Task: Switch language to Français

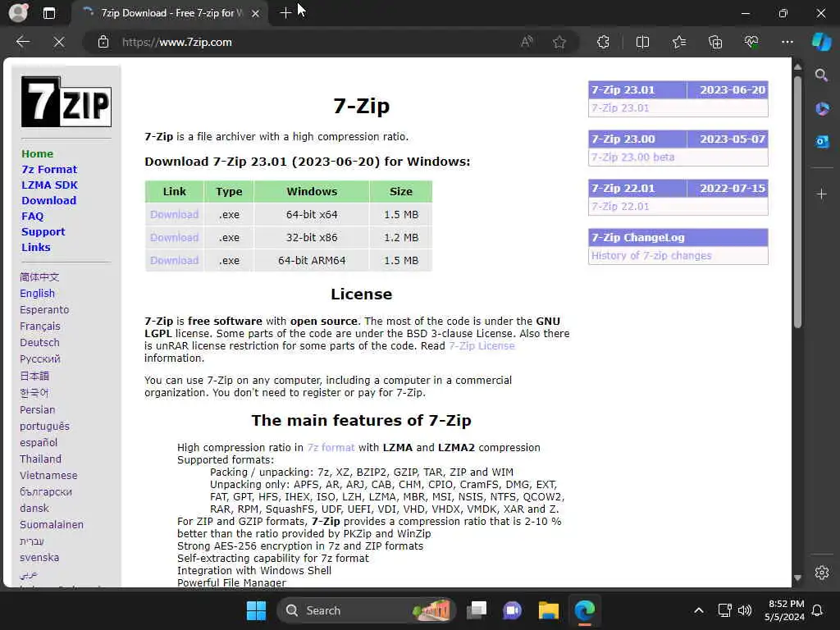Action: 39,326
